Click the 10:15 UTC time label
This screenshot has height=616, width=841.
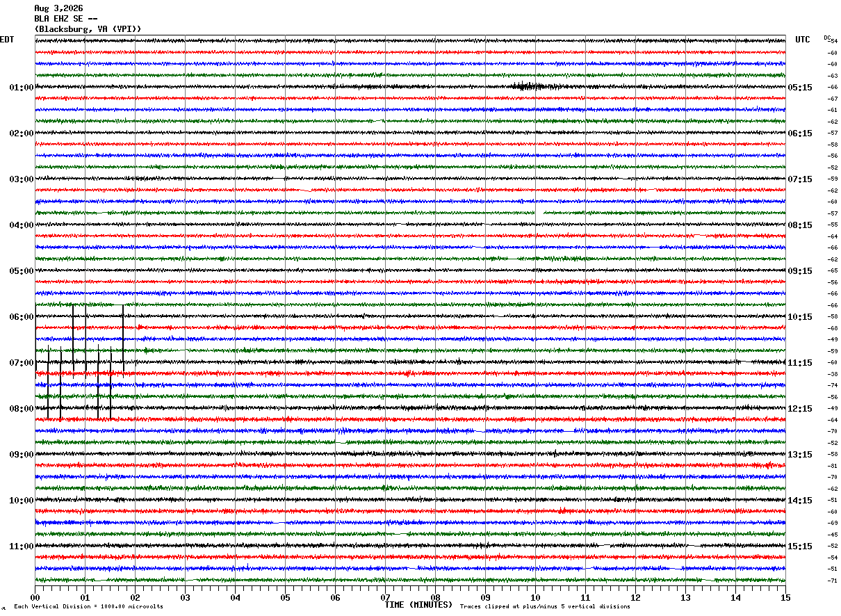coord(800,317)
